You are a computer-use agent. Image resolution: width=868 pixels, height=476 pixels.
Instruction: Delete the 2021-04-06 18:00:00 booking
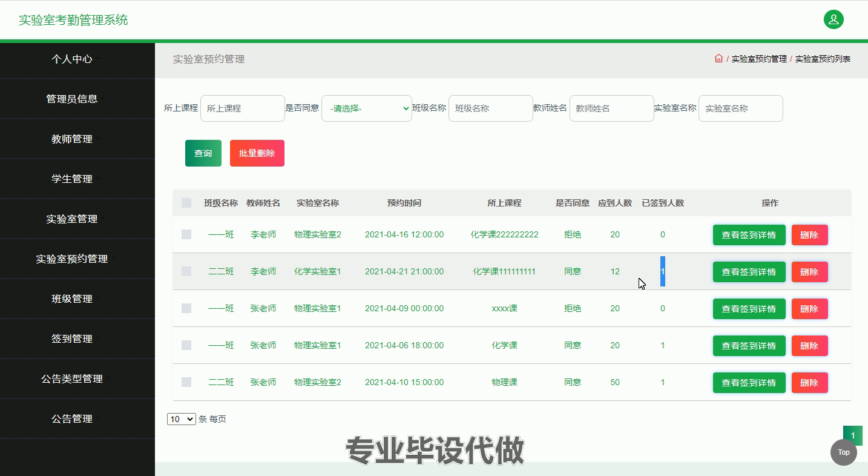[810, 346]
